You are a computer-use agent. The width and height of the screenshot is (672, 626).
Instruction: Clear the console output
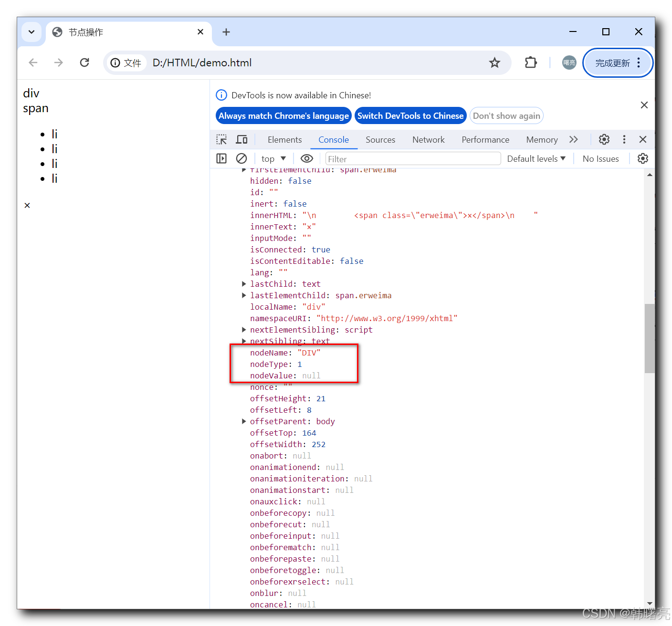pos(241,158)
